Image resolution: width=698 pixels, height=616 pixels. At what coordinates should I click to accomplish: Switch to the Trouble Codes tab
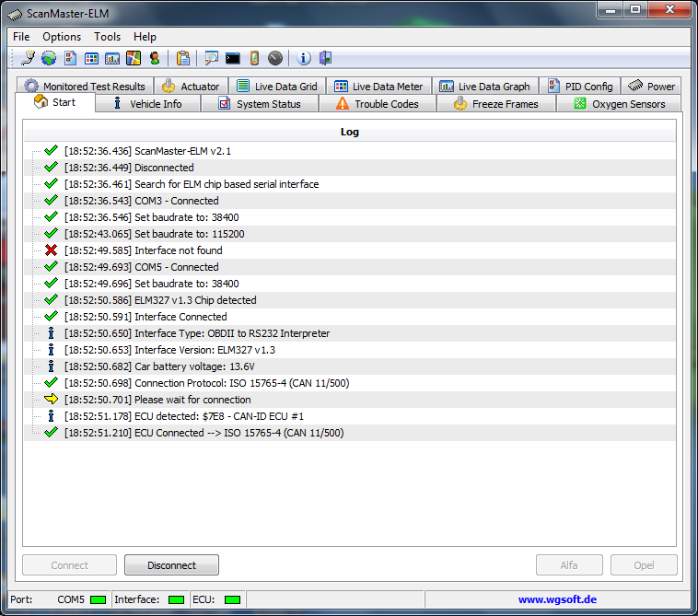pyautogui.click(x=377, y=104)
